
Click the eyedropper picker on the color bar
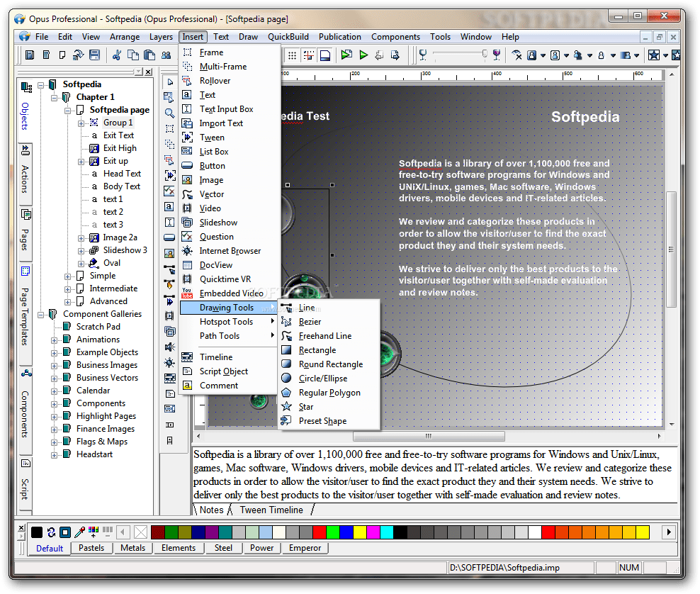[x=80, y=531]
